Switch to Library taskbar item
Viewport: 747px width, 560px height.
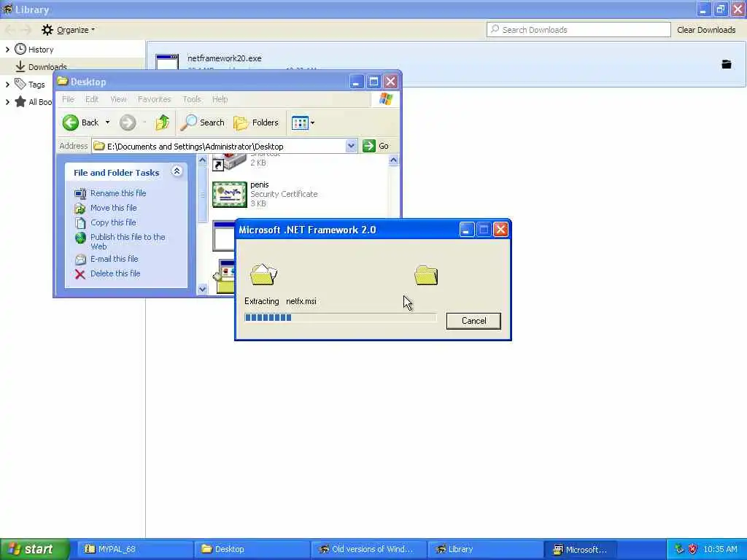(485, 550)
